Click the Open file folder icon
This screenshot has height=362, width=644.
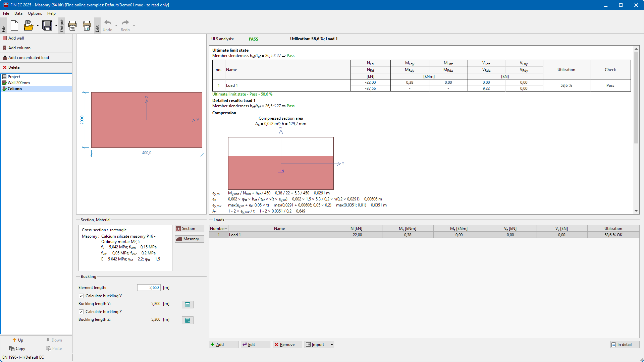(x=29, y=25)
